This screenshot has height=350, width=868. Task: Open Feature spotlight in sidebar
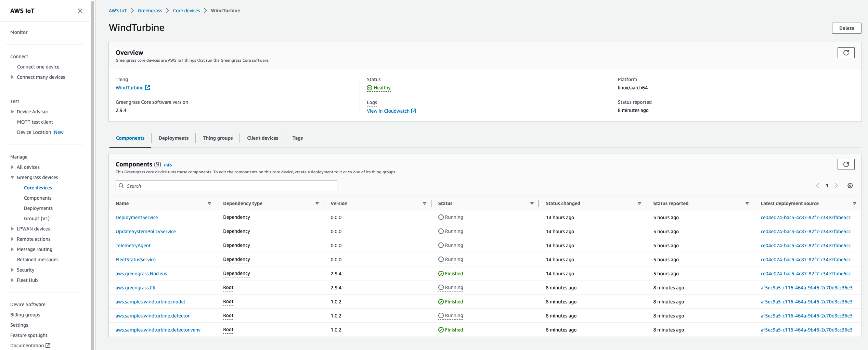(29, 335)
